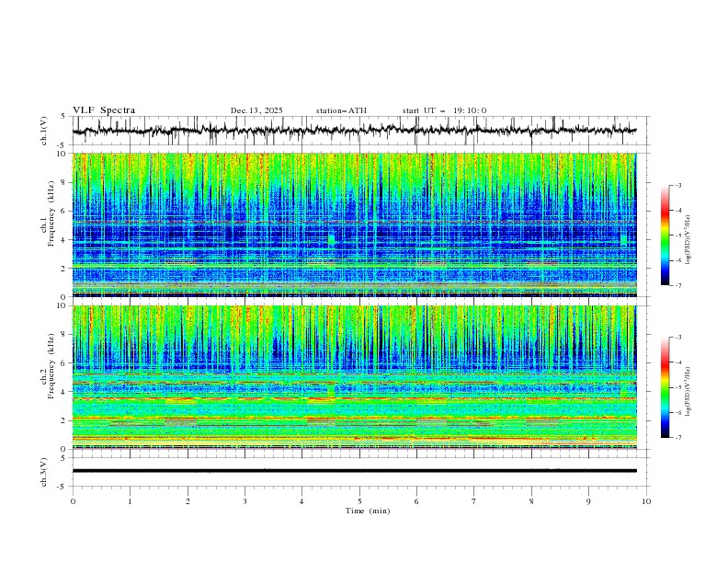This screenshot has height=563, width=728.
Task: Click the "Time (min)" axis label
Action: click(368, 511)
